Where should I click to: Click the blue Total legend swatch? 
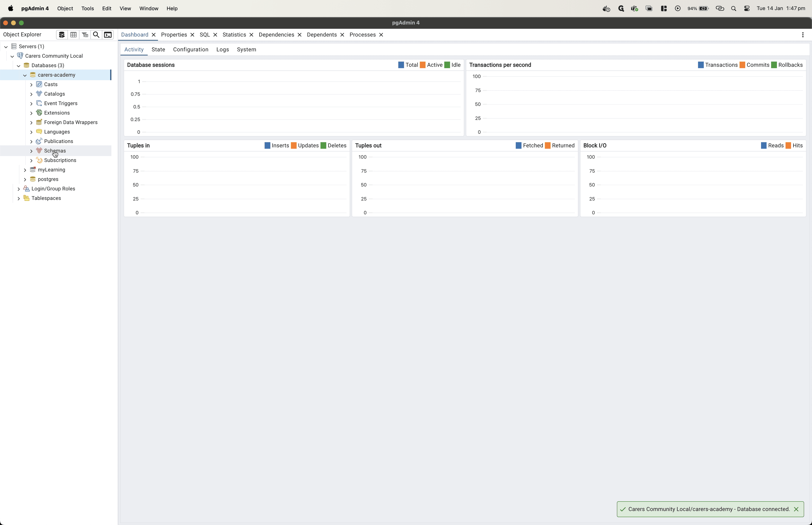tap(401, 65)
